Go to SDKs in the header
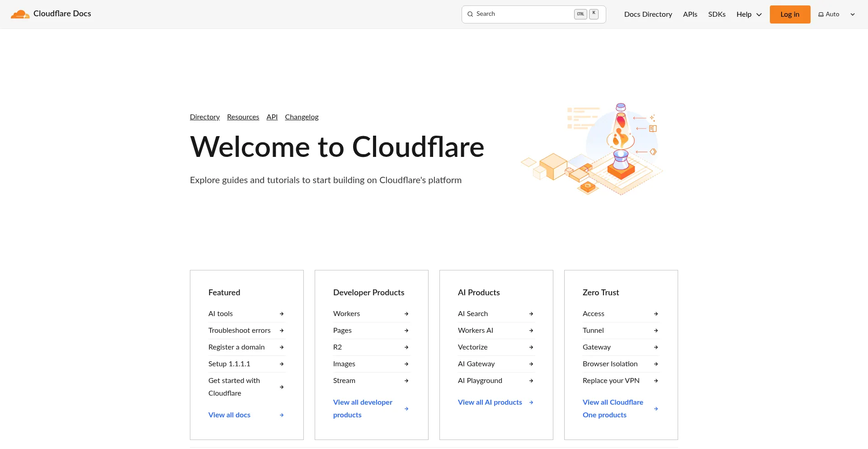Screen dimensions: 868x449 point(717,14)
